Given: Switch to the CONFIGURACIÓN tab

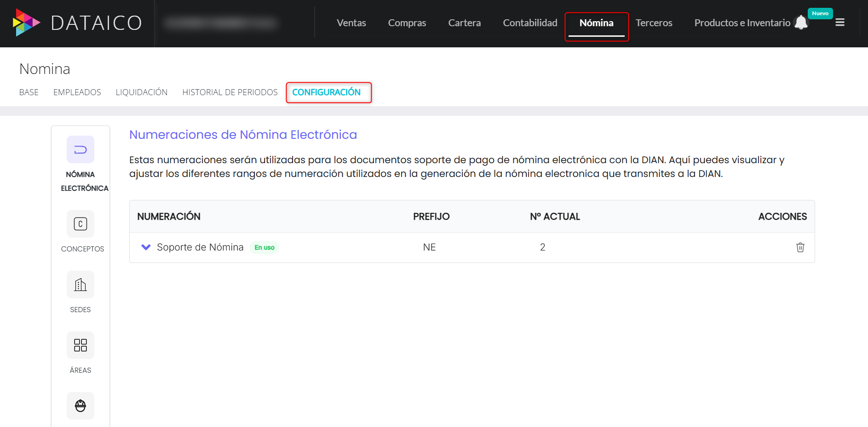Looking at the screenshot, I should click(x=328, y=92).
